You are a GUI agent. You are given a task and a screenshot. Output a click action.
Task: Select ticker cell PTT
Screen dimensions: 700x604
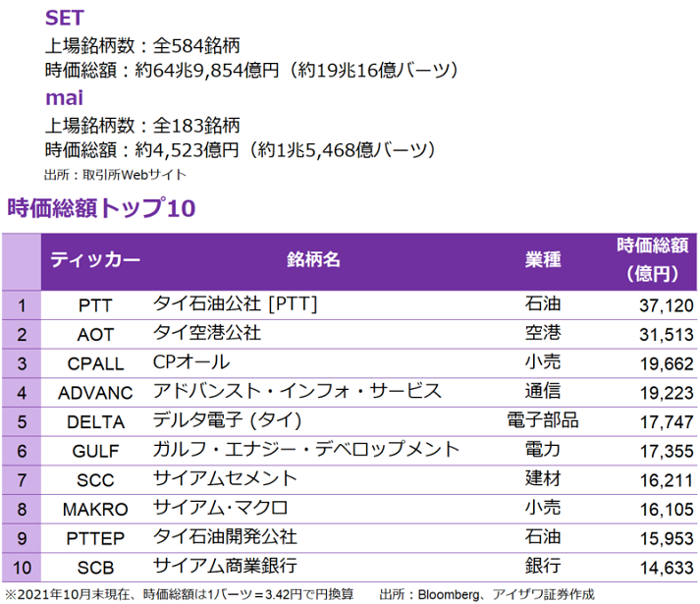(x=95, y=306)
